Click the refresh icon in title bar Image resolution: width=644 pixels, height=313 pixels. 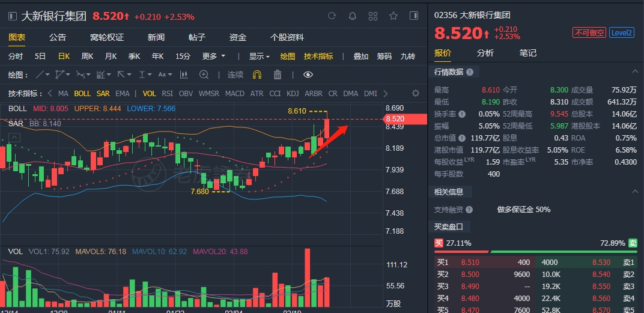pos(332,16)
